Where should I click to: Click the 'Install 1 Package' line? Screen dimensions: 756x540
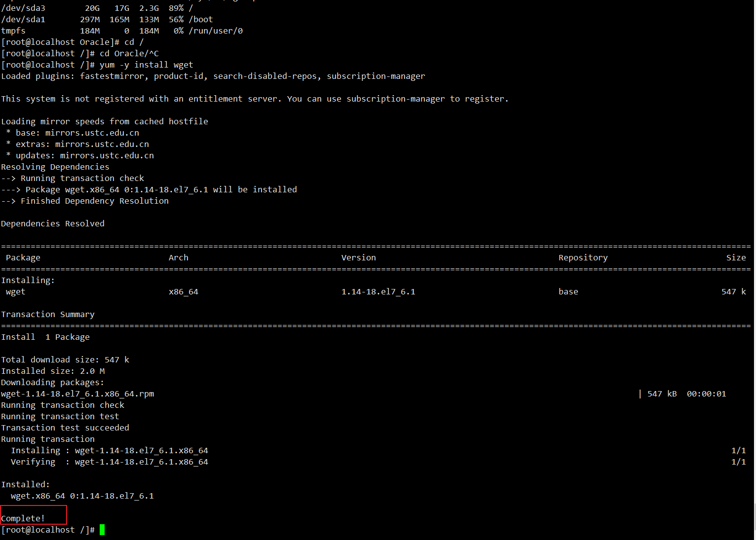45,337
